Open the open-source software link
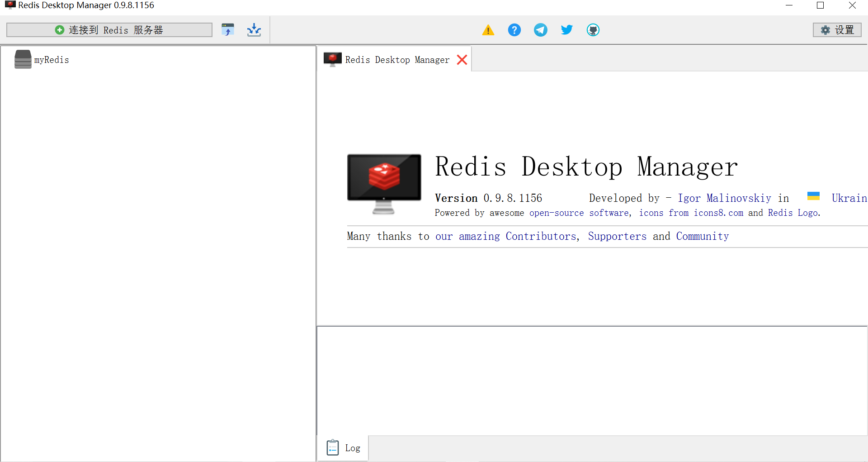This screenshot has width=868, height=462. point(579,213)
